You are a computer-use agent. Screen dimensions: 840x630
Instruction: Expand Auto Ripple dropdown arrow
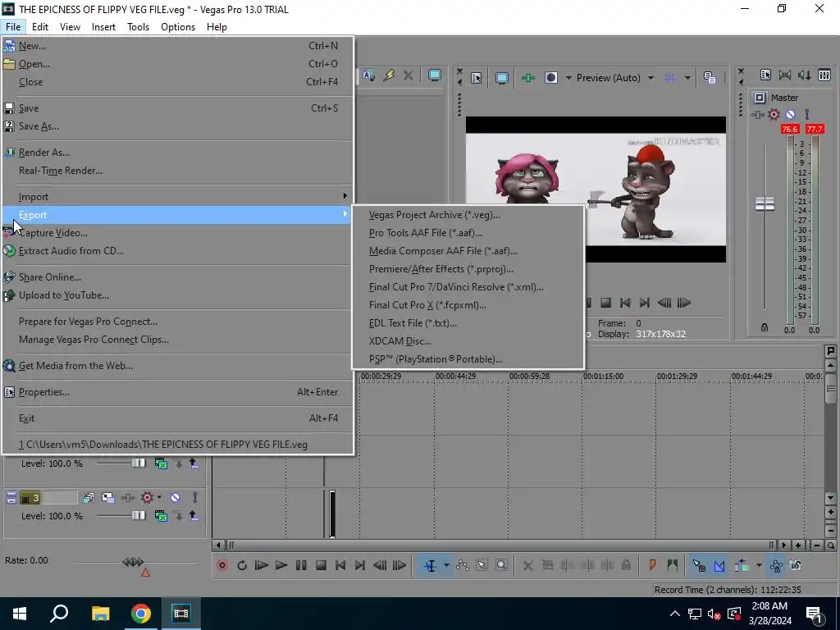(x=759, y=565)
